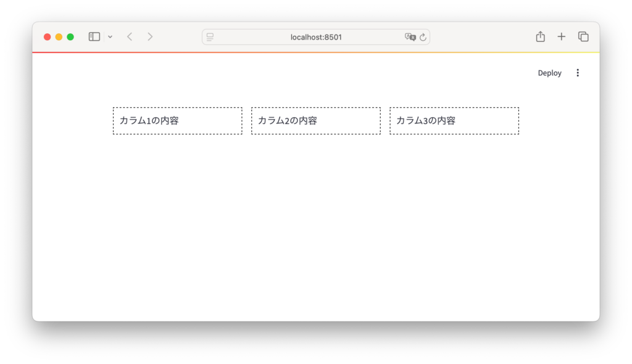Show the tab overview
The width and height of the screenshot is (632, 364).
583,37
